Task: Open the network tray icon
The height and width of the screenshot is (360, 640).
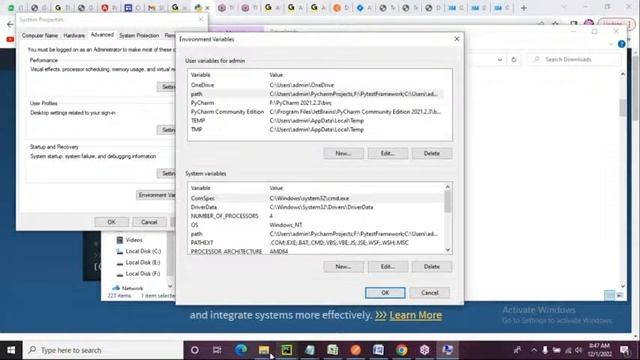Action: click(568, 350)
